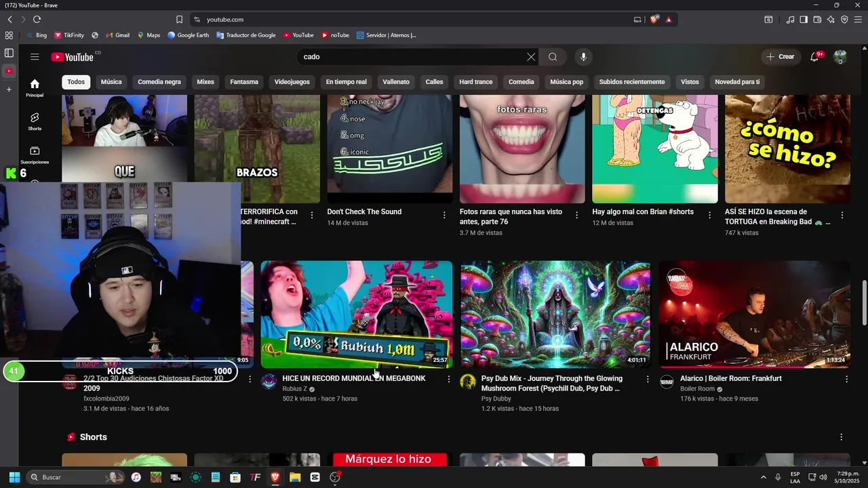
Task: Open Brave VPN shield icon
Action: point(844,20)
